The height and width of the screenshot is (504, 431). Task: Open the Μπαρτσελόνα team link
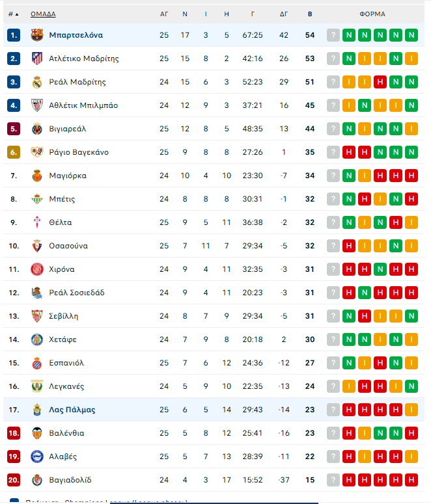tap(76, 35)
